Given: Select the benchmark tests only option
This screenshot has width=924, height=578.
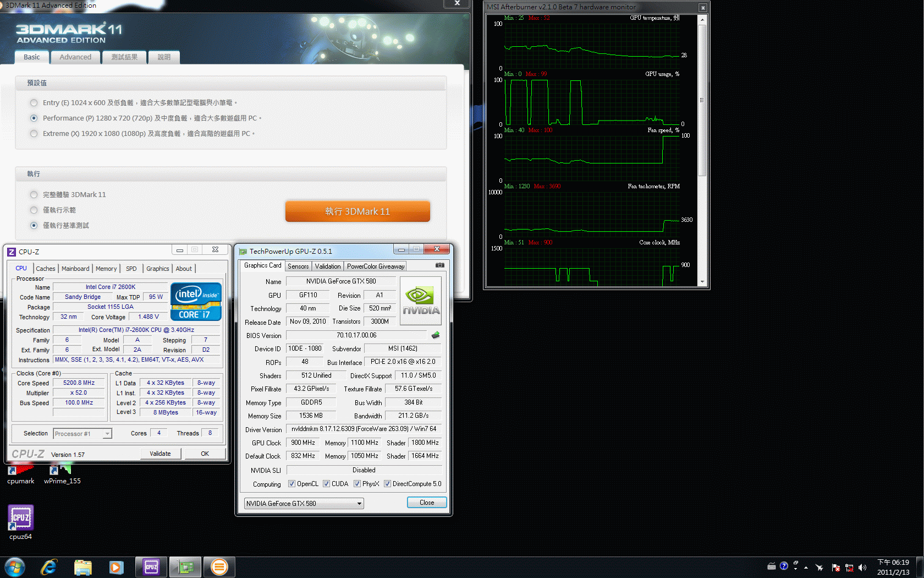Looking at the screenshot, I should (34, 226).
